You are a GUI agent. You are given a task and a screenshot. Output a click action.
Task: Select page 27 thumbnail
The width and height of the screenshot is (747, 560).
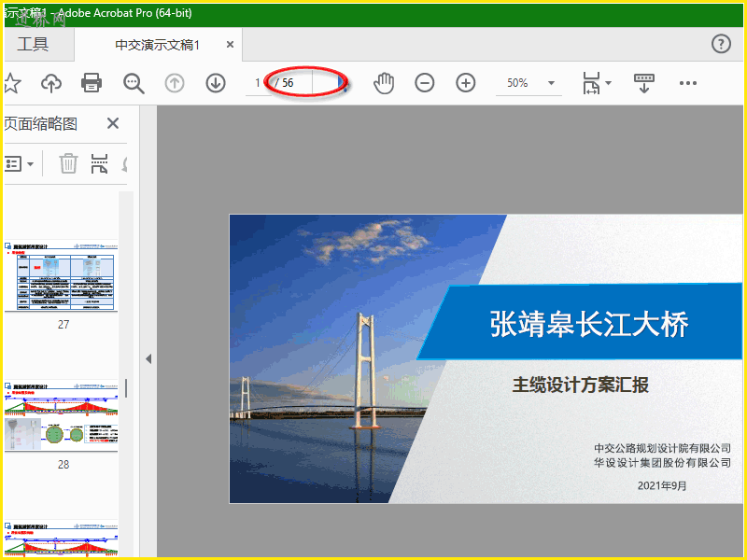point(63,277)
